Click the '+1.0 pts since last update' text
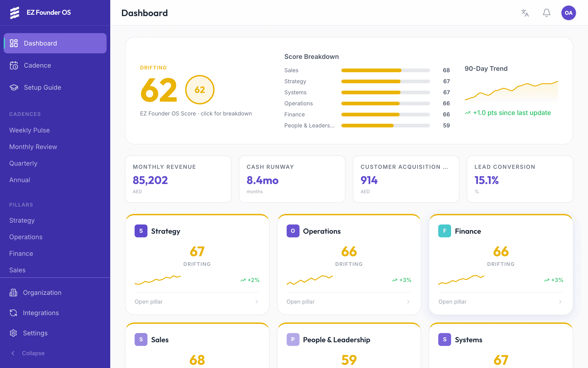Image resolution: width=588 pixels, height=368 pixels. (x=512, y=113)
